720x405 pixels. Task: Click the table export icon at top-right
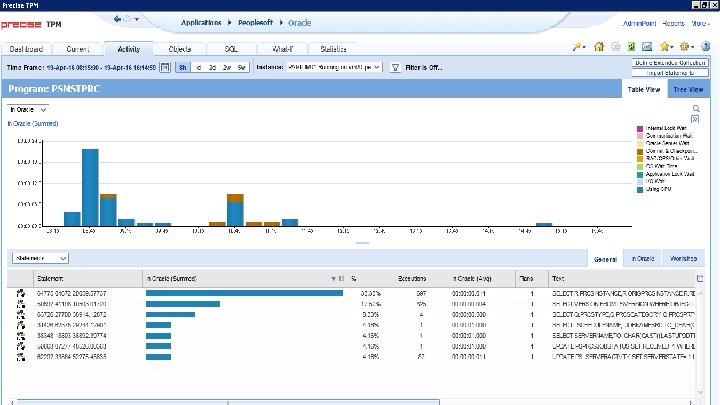click(x=700, y=278)
